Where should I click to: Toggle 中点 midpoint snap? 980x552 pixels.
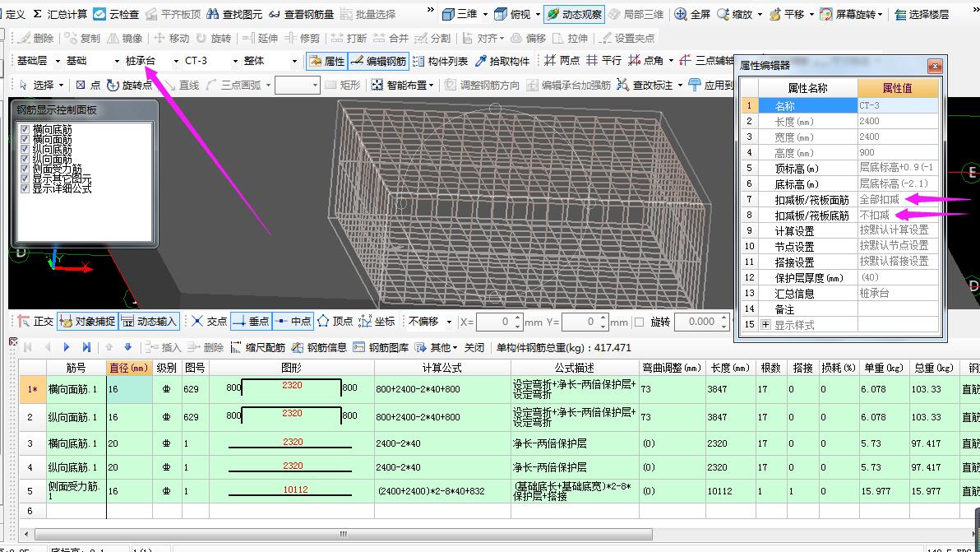293,322
